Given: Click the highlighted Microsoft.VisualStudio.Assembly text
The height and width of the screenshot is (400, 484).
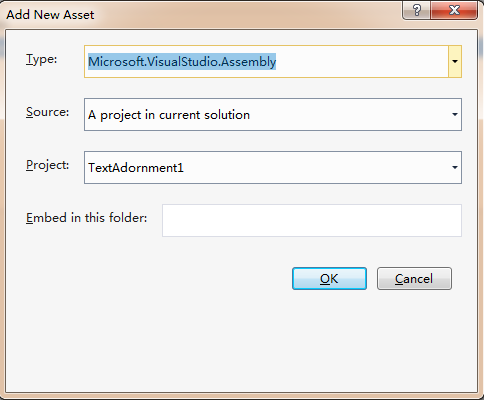Looking at the screenshot, I should click(182, 62).
